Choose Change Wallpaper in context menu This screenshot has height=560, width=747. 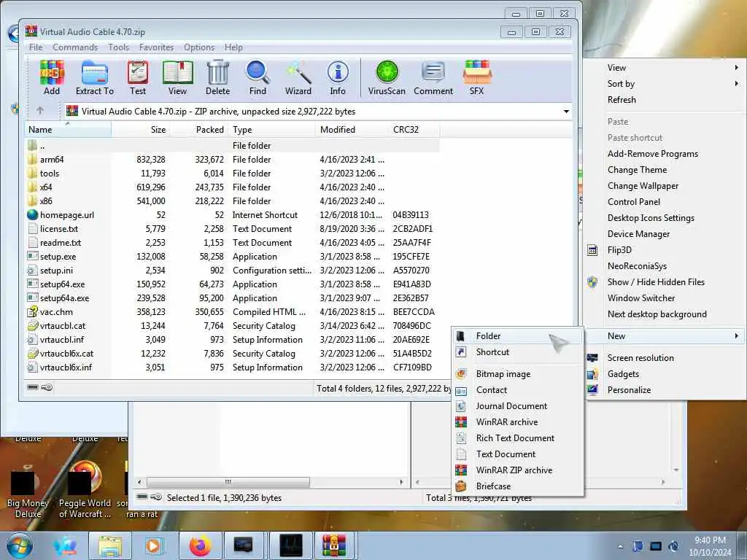point(665,186)
